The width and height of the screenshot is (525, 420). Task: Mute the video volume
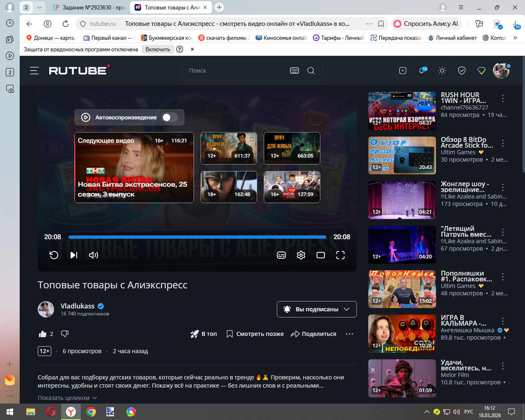94,255
